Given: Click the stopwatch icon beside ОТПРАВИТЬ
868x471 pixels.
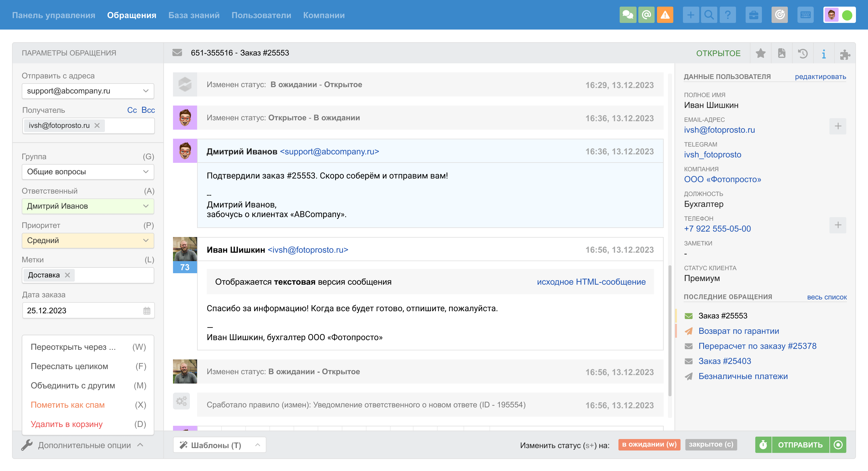Looking at the screenshot, I should (763, 445).
